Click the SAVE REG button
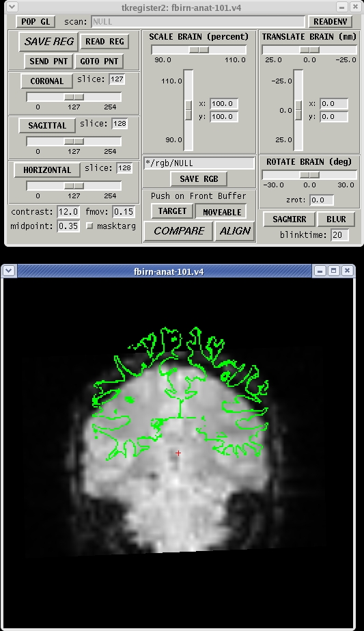364x631 pixels. pyautogui.click(x=48, y=42)
